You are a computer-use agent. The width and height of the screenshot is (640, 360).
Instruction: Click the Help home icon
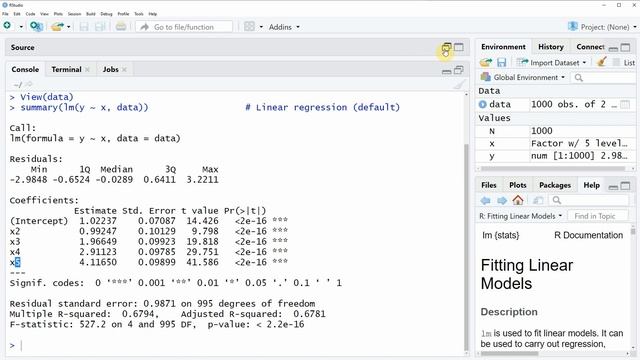518,200
